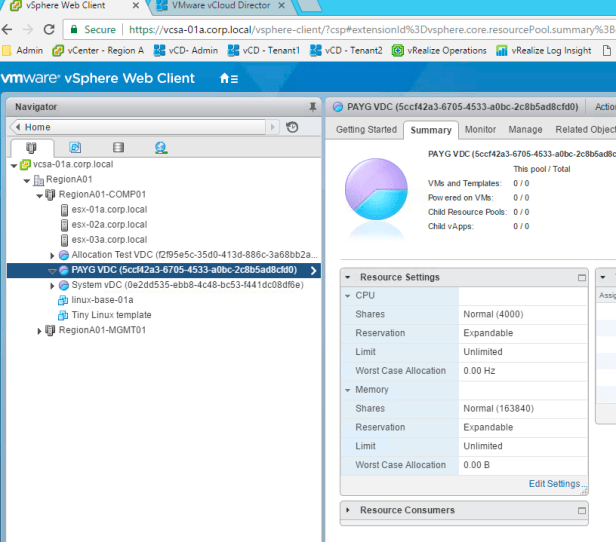
Task: Click the vSphere home menu icon
Action: [229, 78]
